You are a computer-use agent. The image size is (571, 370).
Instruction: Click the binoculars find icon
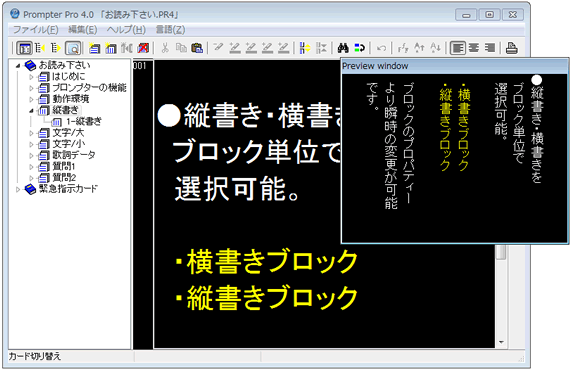click(x=343, y=48)
